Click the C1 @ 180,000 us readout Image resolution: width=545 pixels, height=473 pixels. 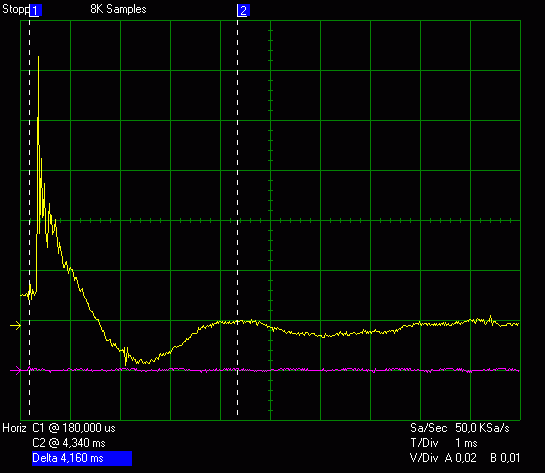74,428
